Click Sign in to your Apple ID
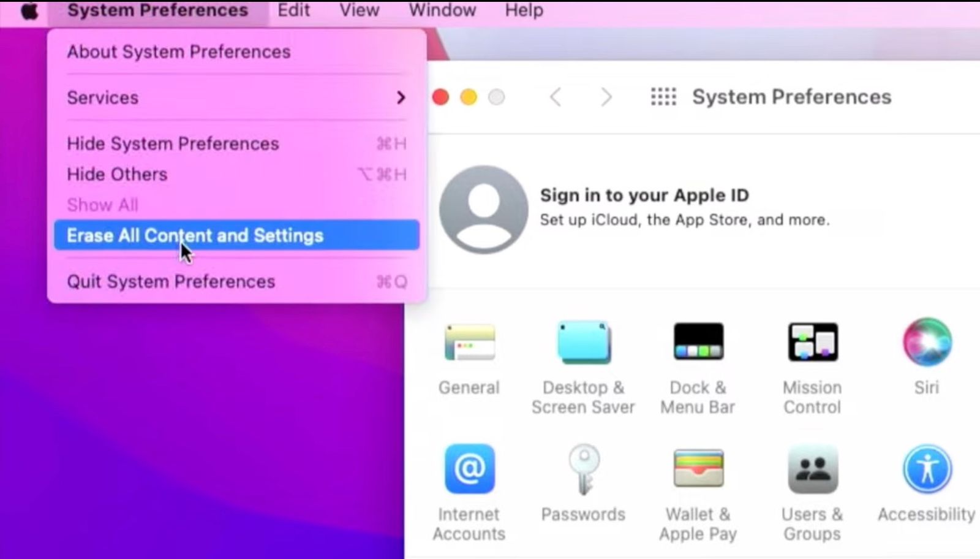The image size is (980, 559). tap(644, 196)
